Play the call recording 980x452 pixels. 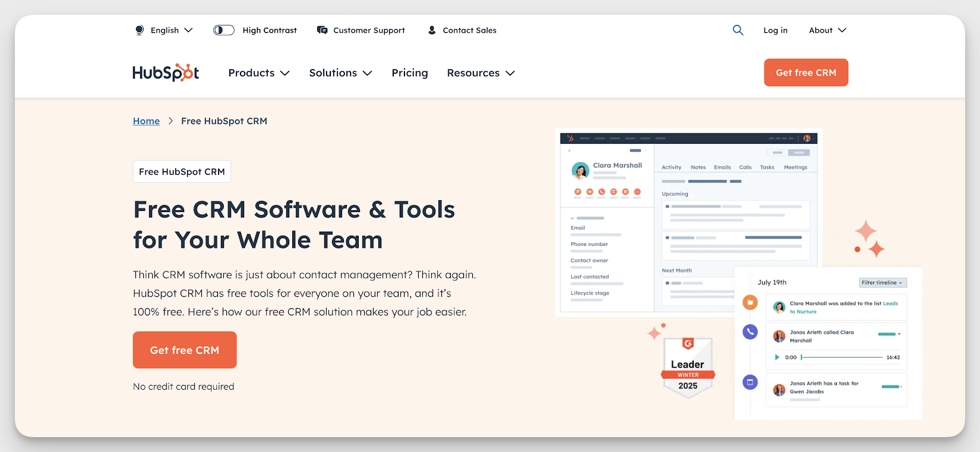click(777, 357)
